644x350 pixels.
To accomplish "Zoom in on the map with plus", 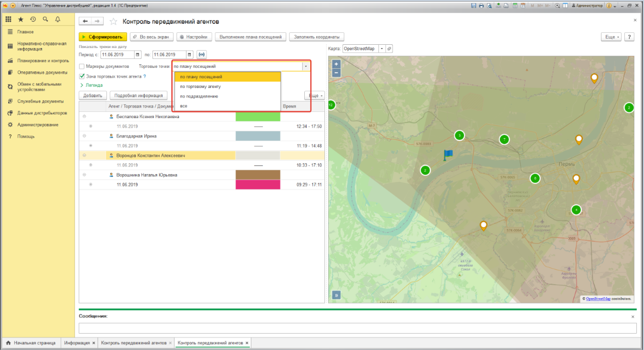I will click(x=336, y=64).
